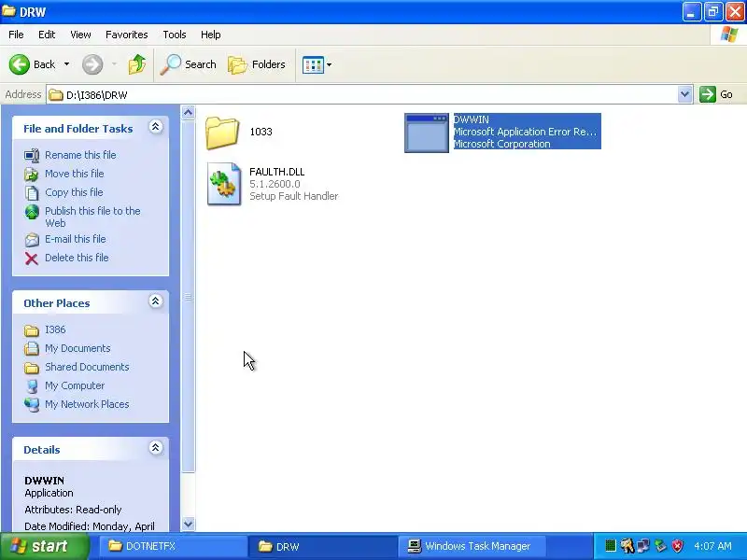Go up one folder level

click(137, 64)
